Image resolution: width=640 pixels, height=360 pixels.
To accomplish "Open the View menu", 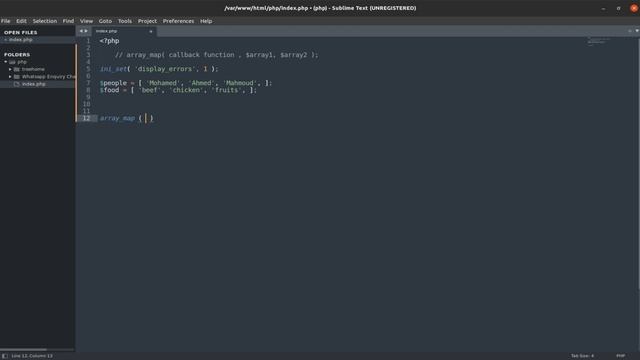I will click(x=86, y=21).
